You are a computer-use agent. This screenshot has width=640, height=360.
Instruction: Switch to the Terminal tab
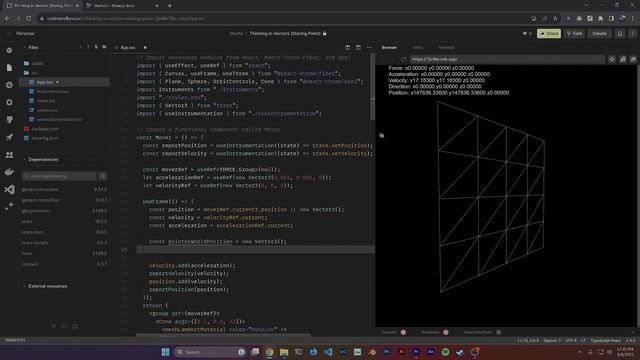(x=446, y=47)
